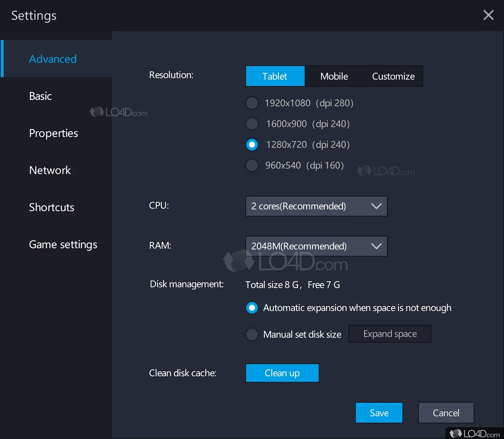This screenshot has height=439, width=504.
Task: Switch to Shortcuts settings
Action: tap(52, 207)
